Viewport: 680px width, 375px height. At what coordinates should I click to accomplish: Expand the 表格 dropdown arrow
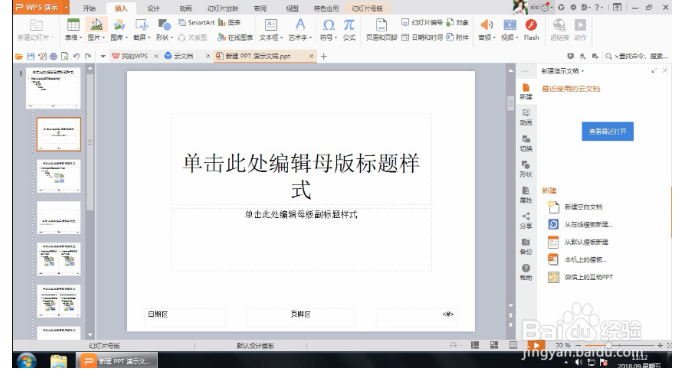point(81,38)
